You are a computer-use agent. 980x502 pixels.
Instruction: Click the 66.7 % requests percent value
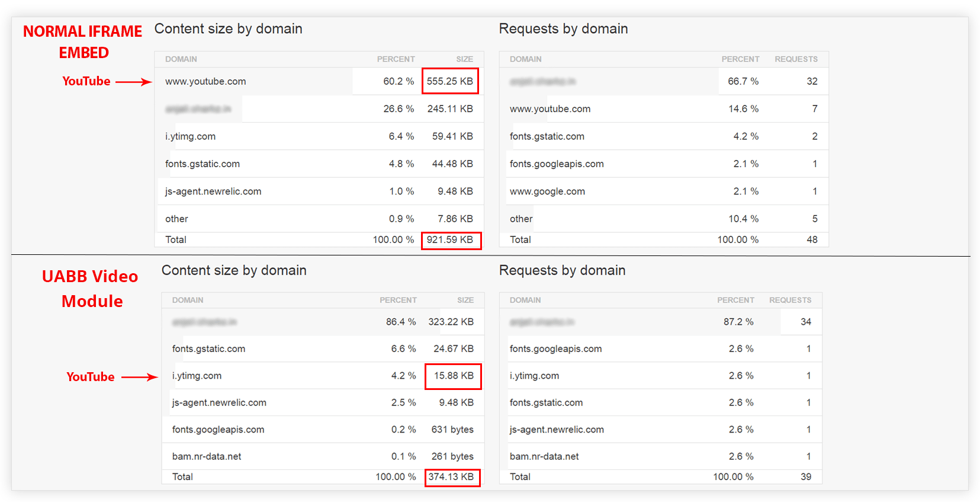pyautogui.click(x=743, y=81)
